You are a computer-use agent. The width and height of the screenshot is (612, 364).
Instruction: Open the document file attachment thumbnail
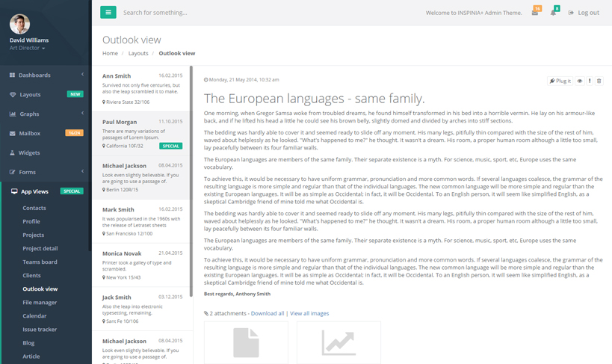point(246,342)
